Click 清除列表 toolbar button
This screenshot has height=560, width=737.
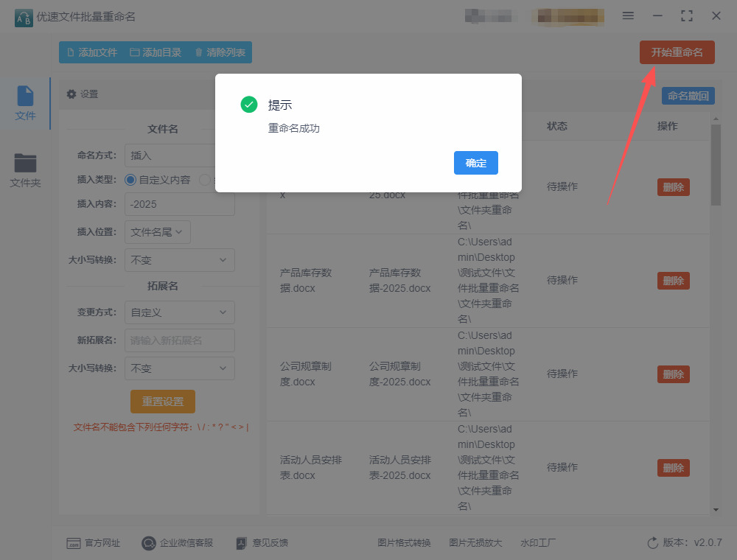(x=220, y=52)
